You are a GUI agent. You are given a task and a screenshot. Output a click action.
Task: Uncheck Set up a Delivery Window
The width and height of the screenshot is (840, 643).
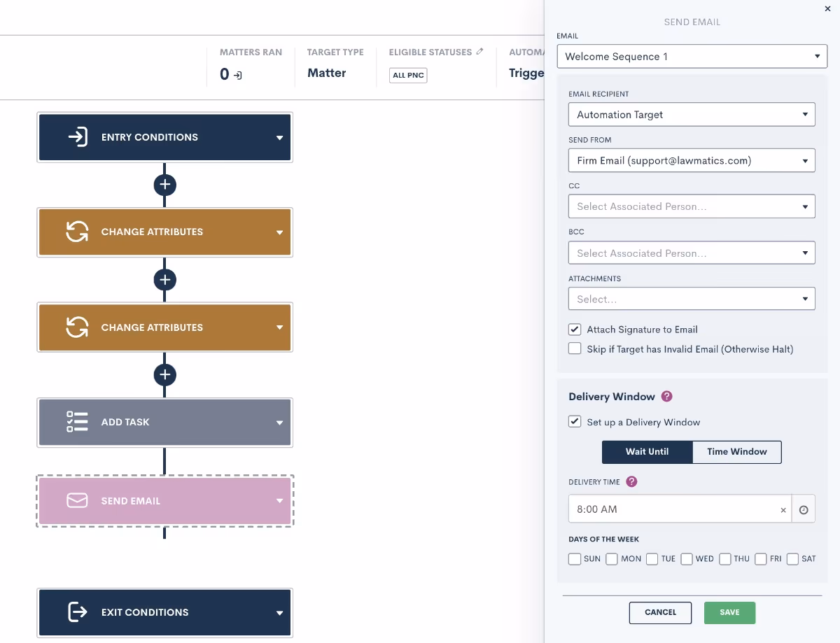[x=575, y=422]
